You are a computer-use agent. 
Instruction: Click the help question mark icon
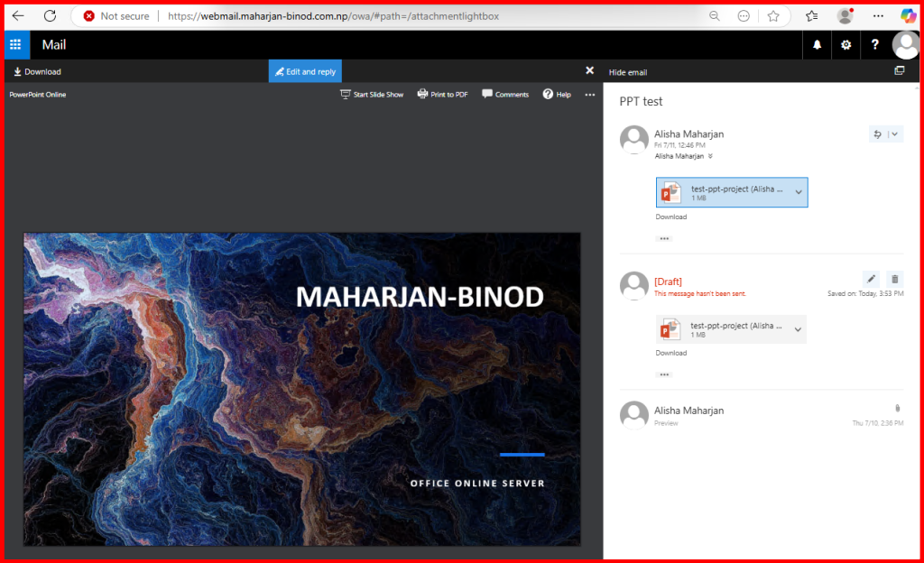pyautogui.click(x=874, y=44)
